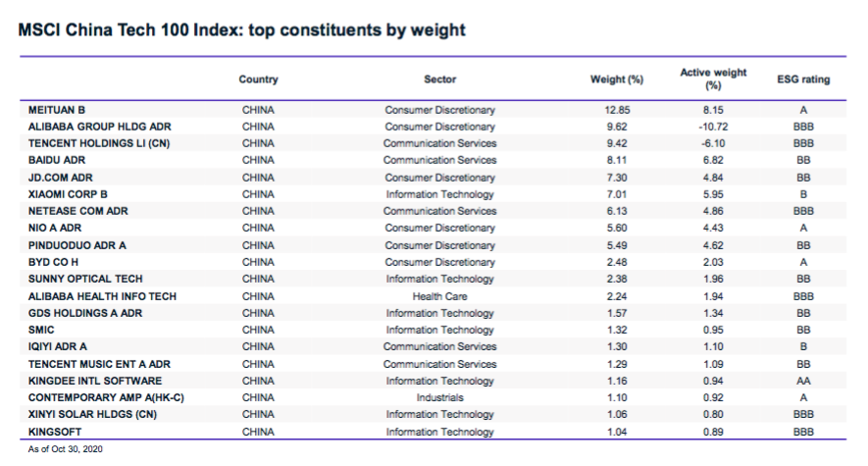
Task: Select the 12.85 weight value
Action: [616, 110]
